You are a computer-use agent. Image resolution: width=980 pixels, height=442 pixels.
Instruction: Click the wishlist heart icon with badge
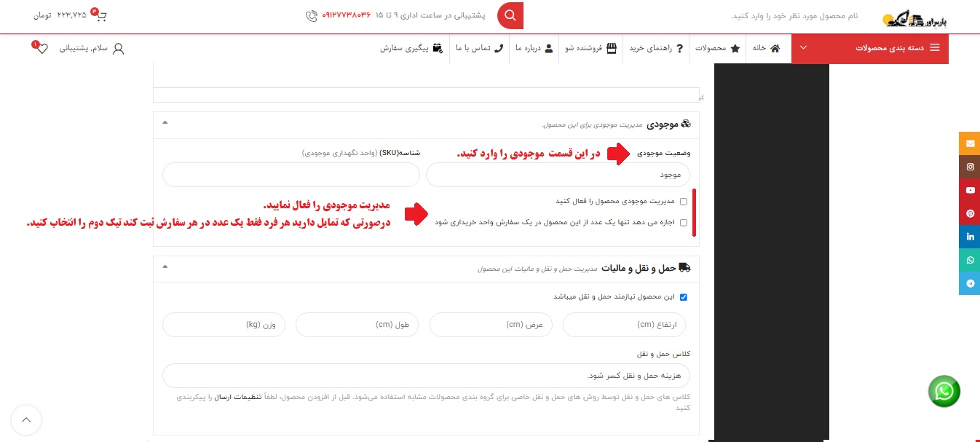click(x=42, y=48)
